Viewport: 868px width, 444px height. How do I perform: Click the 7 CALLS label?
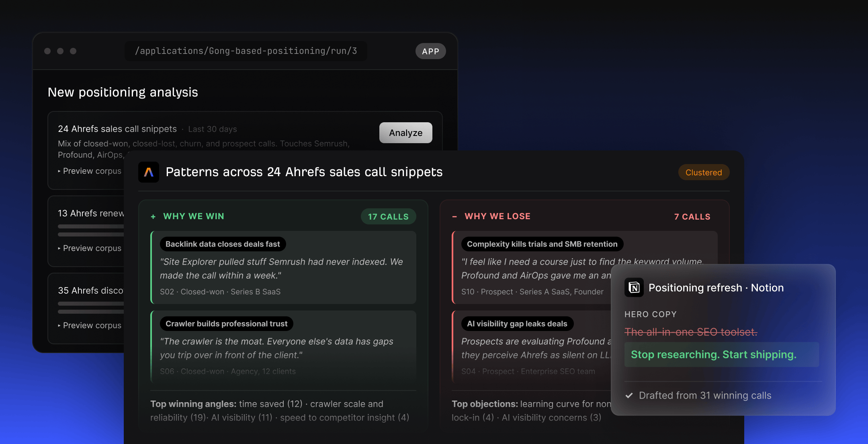coord(692,216)
